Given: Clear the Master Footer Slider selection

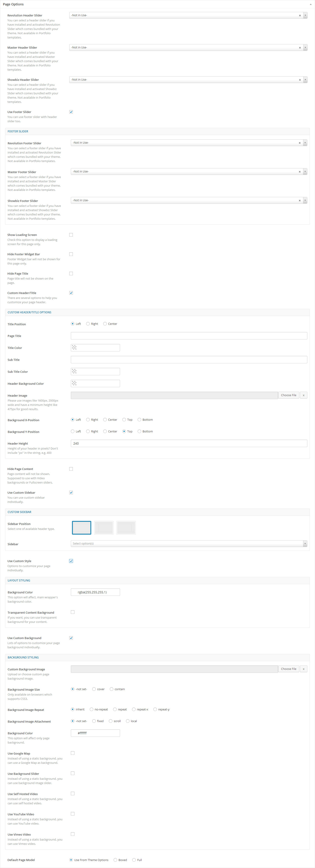Looking at the screenshot, I should (299, 172).
